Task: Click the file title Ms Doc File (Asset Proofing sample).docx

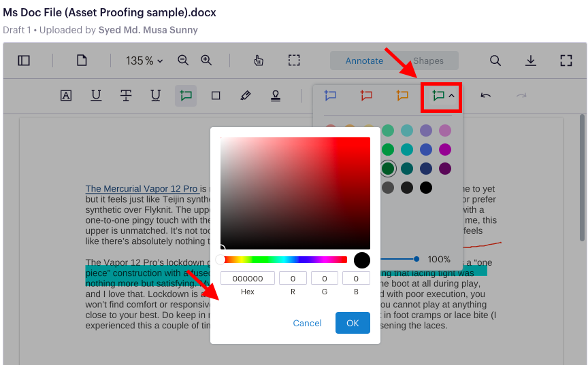Action: (110, 12)
